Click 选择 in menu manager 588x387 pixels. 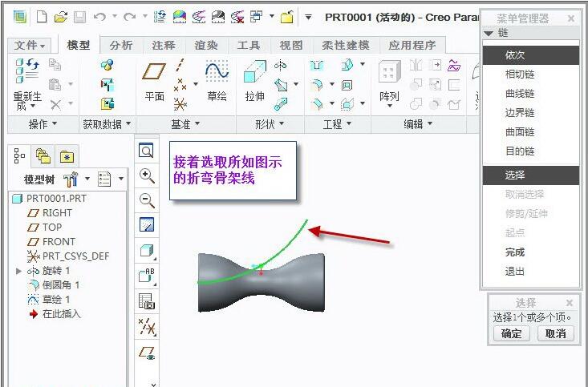pos(530,175)
